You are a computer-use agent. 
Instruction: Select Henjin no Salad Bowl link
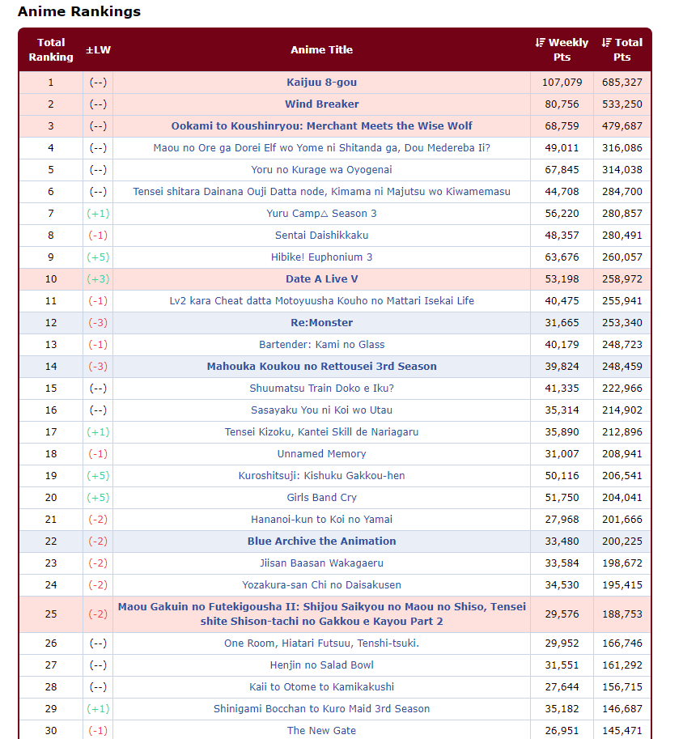(322, 665)
